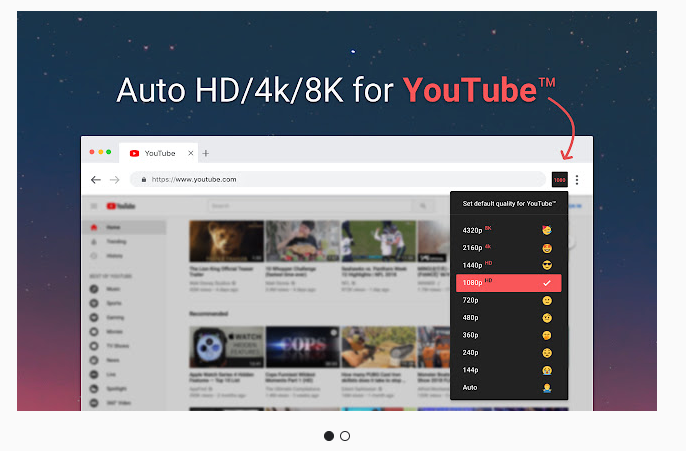Select 144p quality option
This screenshot has width=686, height=451.
[x=508, y=371]
